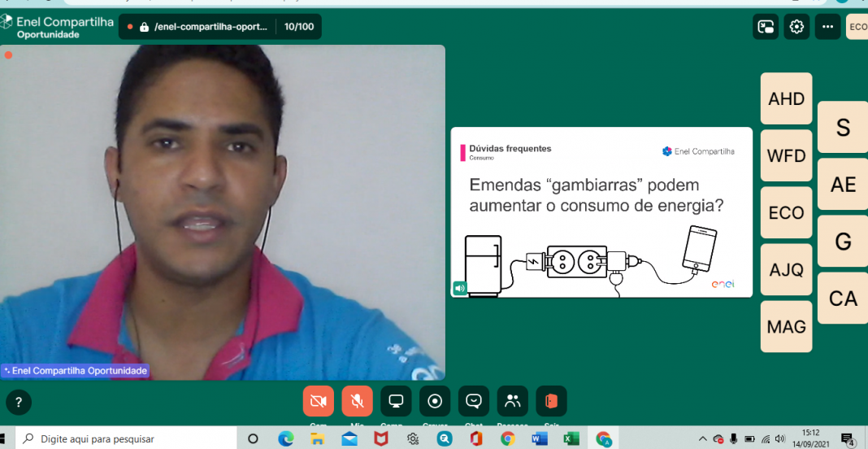The width and height of the screenshot is (868, 449).
Task: Select participant tile WFD
Action: (x=786, y=155)
